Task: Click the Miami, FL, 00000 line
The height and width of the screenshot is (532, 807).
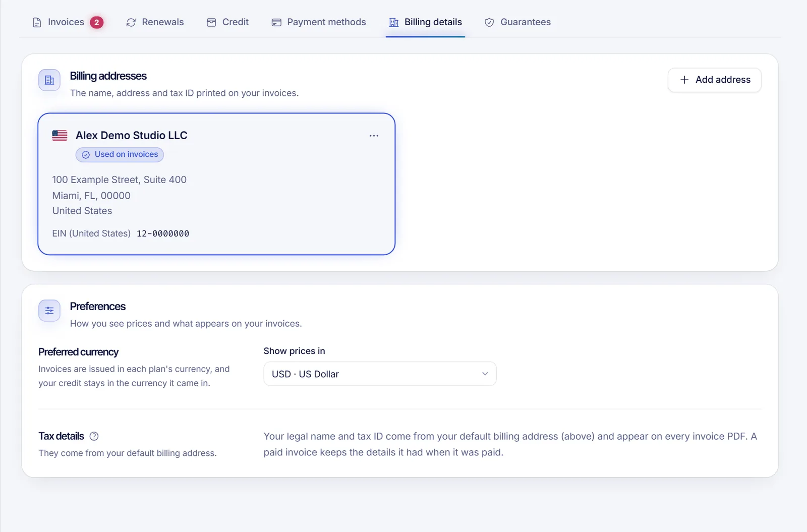Action: pos(91,195)
